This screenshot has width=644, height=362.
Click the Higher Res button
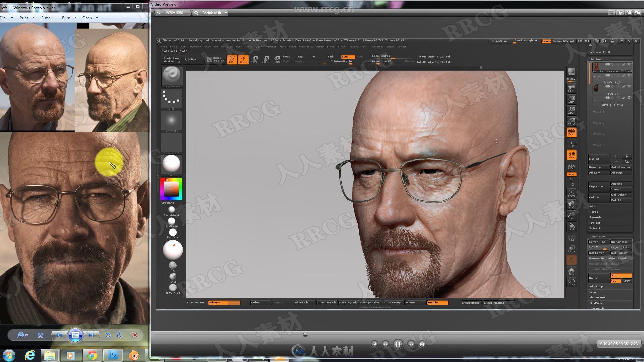pyautogui.click(x=621, y=242)
